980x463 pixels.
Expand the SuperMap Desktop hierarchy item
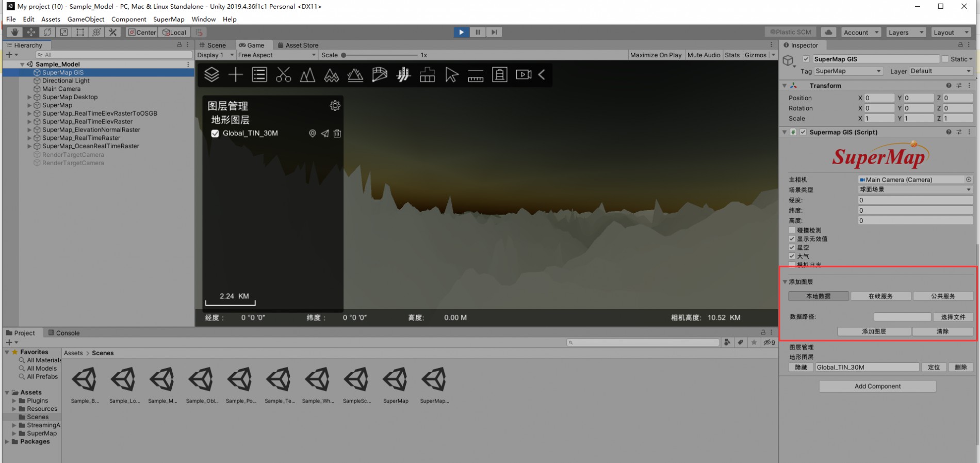29,97
